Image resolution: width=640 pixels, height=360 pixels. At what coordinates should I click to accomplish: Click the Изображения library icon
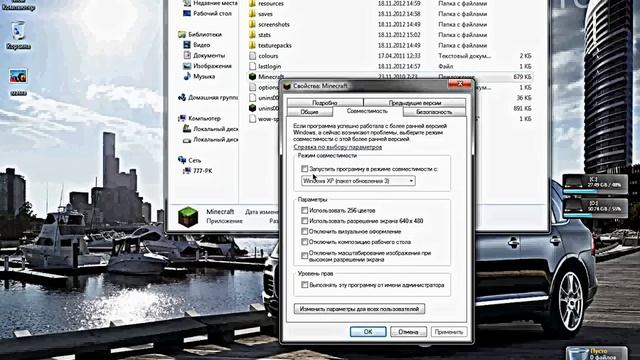point(187,66)
